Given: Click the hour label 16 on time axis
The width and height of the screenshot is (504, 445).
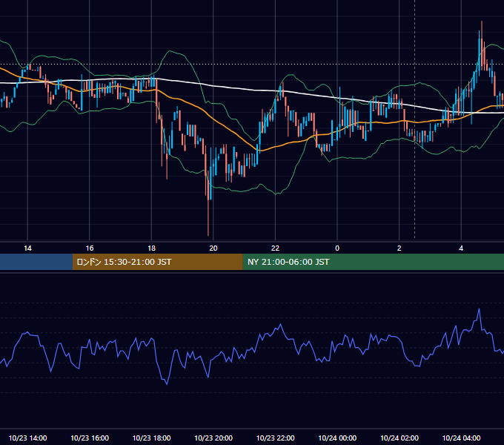Looking at the screenshot, I should tap(90, 248).
